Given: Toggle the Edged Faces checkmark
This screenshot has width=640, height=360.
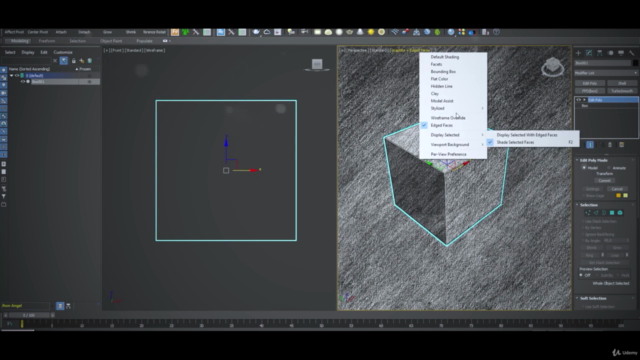Looking at the screenshot, I should point(424,125).
